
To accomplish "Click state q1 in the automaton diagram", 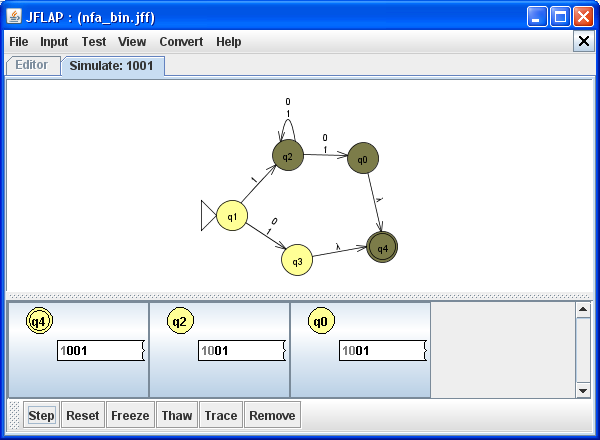I will (232, 216).
